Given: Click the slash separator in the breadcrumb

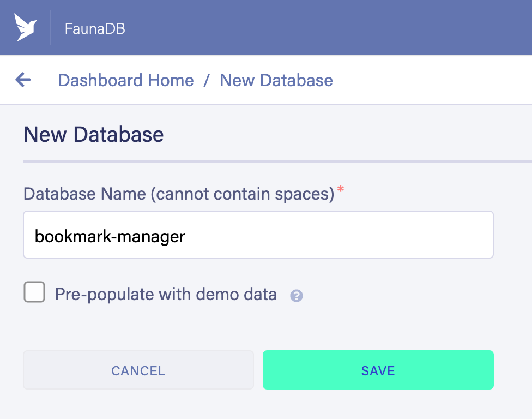Looking at the screenshot, I should (x=207, y=81).
